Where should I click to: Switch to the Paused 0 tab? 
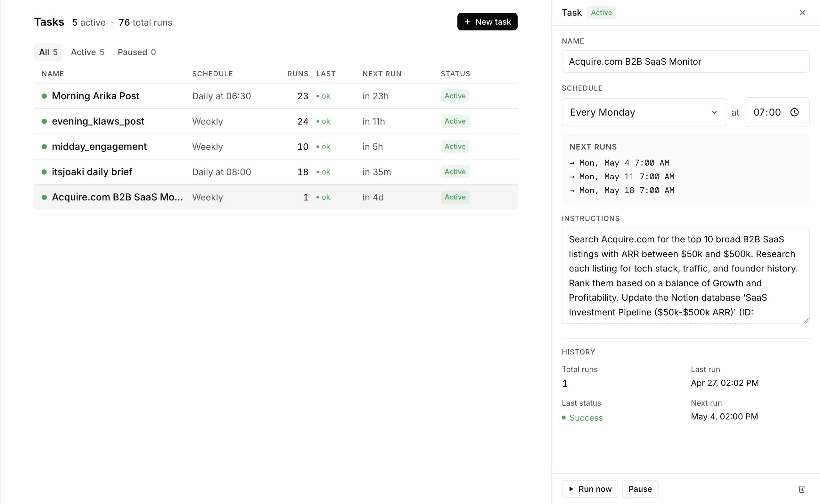pyautogui.click(x=136, y=52)
